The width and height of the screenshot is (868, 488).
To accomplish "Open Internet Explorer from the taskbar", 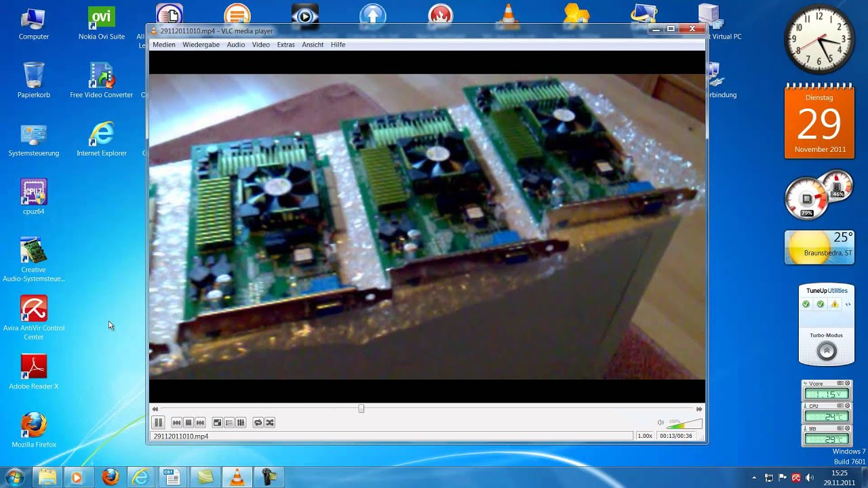I will coord(141,477).
